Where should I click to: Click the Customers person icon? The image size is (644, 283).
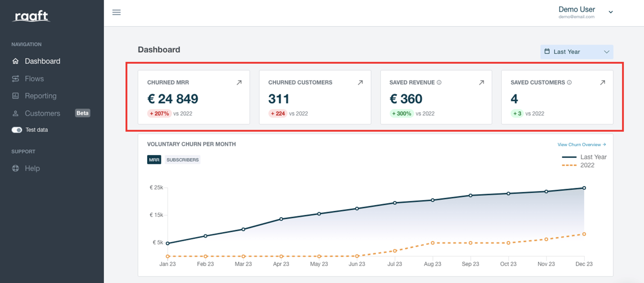point(16,113)
